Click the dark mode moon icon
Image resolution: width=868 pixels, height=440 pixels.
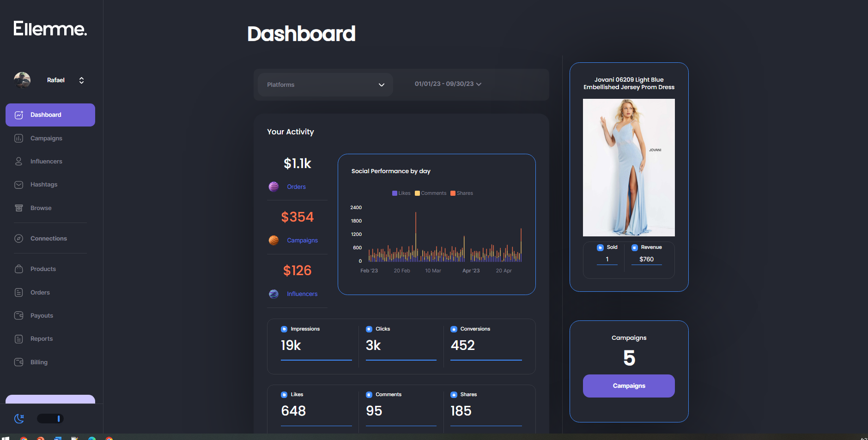coord(19,419)
